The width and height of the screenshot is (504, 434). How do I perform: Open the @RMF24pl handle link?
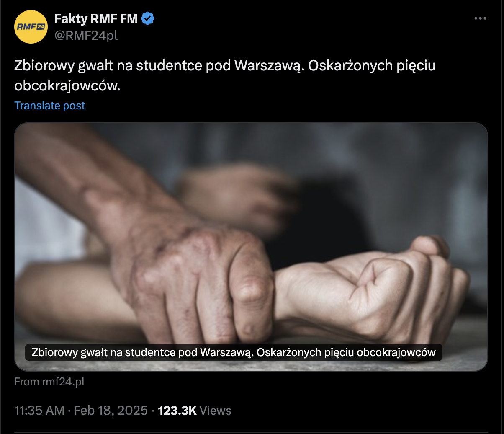click(86, 36)
